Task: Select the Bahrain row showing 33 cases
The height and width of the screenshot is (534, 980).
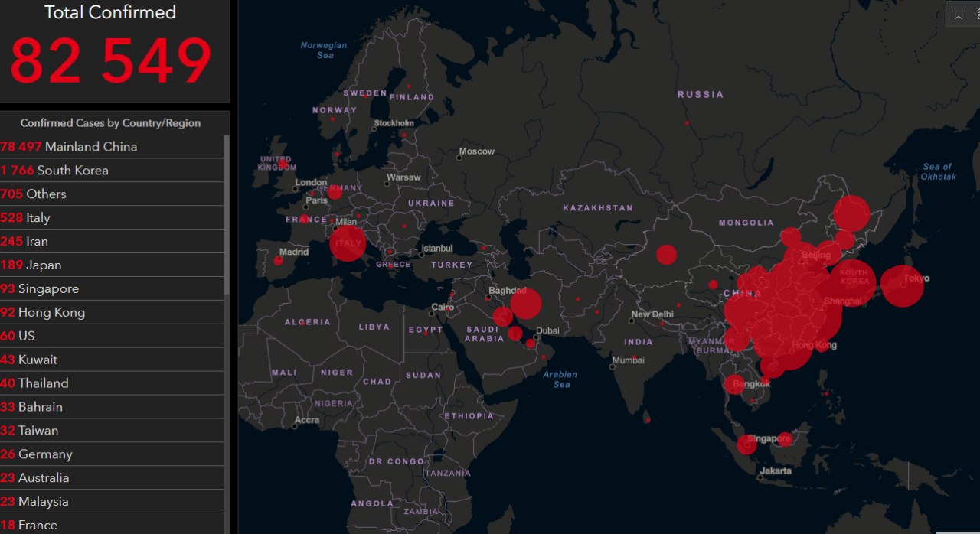Action: 112,408
